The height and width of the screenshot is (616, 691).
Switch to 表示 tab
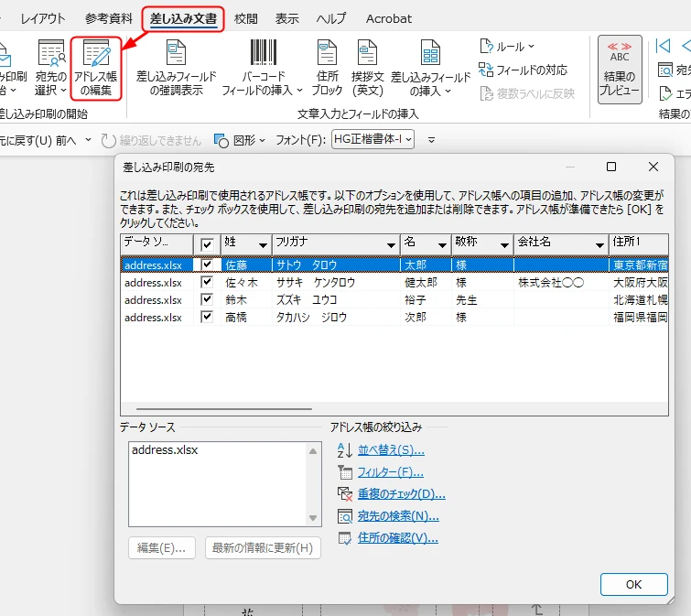click(x=286, y=18)
